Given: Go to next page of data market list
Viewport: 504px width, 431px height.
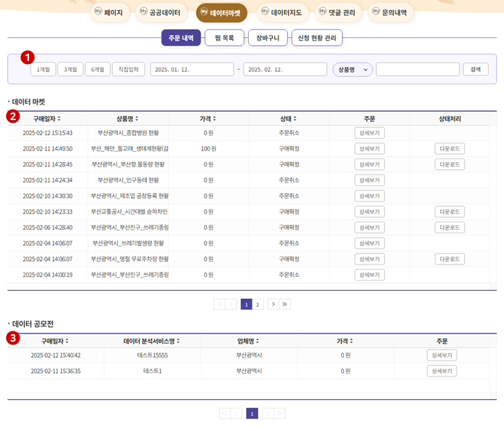Looking at the screenshot, I should 273,304.
